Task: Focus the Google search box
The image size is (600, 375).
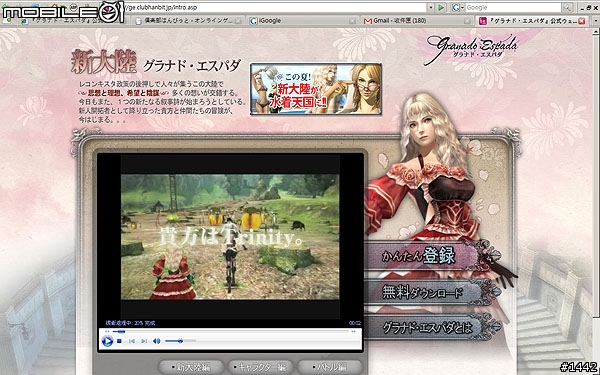Action: coord(513,7)
